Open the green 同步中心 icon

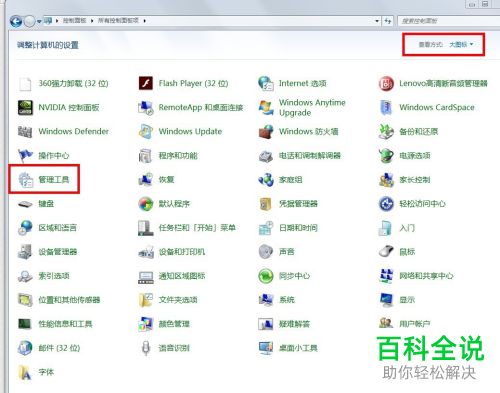[x=266, y=276]
